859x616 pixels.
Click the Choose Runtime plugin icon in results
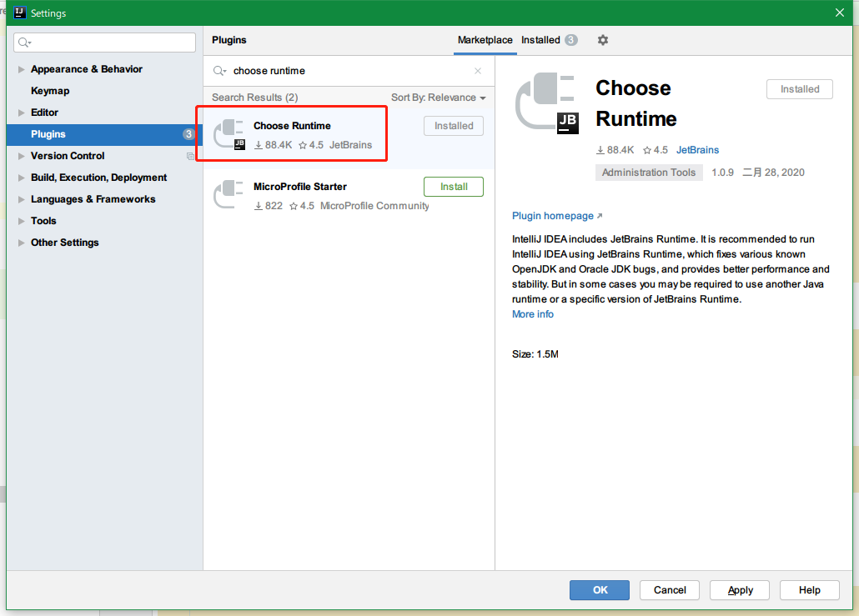(229, 134)
